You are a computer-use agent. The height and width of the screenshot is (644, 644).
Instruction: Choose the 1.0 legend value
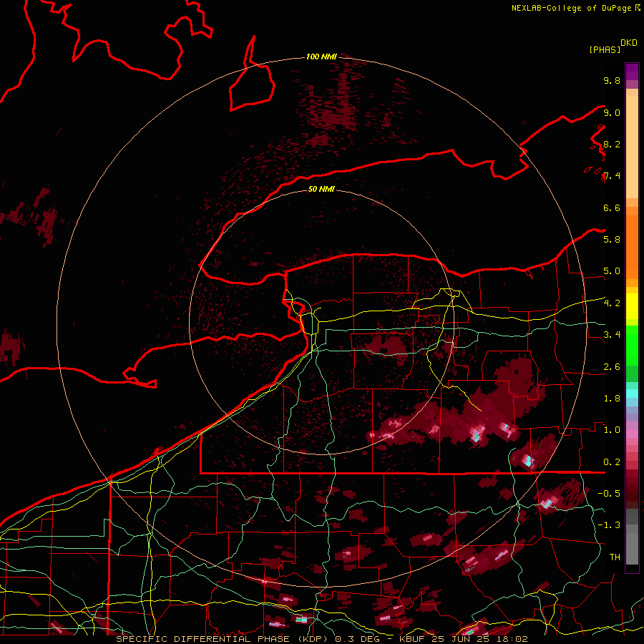coord(612,430)
